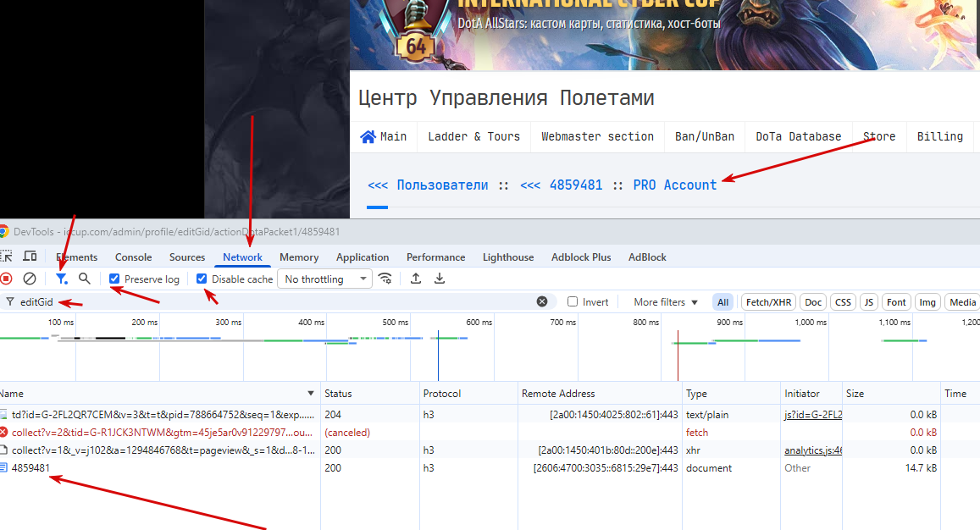Expand More filters dropdown

point(666,302)
